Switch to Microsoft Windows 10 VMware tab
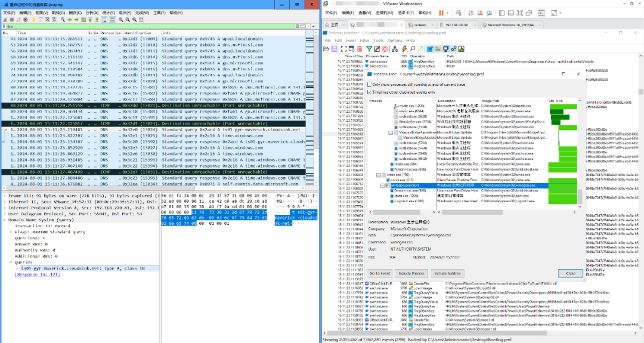The width and height of the screenshot is (644, 343). [x=511, y=24]
